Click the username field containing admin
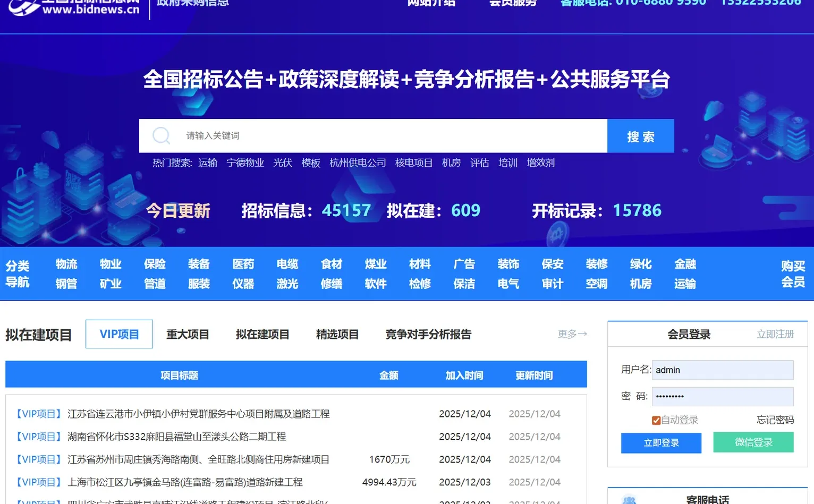814x504 pixels. coord(722,370)
